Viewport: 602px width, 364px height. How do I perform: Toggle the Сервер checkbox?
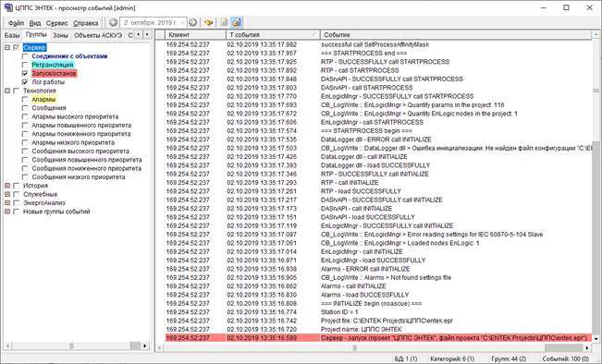click(x=16, y=47)
